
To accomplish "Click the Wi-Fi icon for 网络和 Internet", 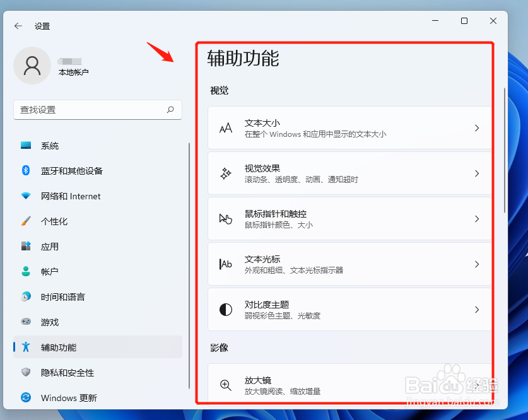I will 26,196.
